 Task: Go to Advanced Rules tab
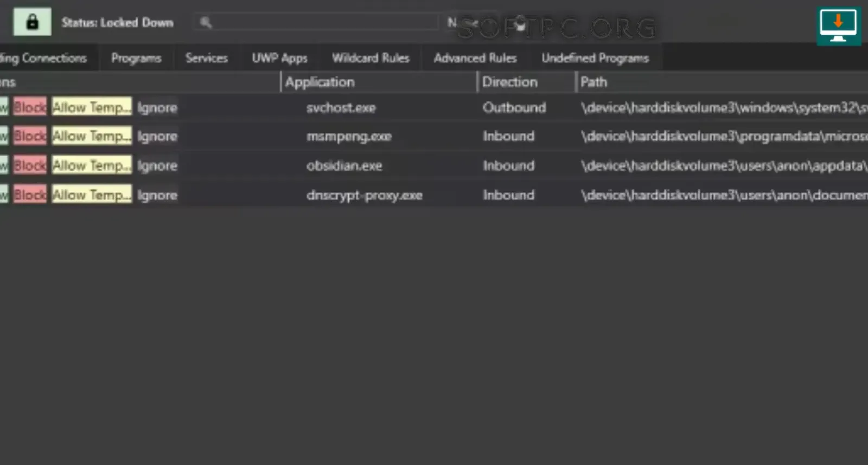tap(475, 58)
